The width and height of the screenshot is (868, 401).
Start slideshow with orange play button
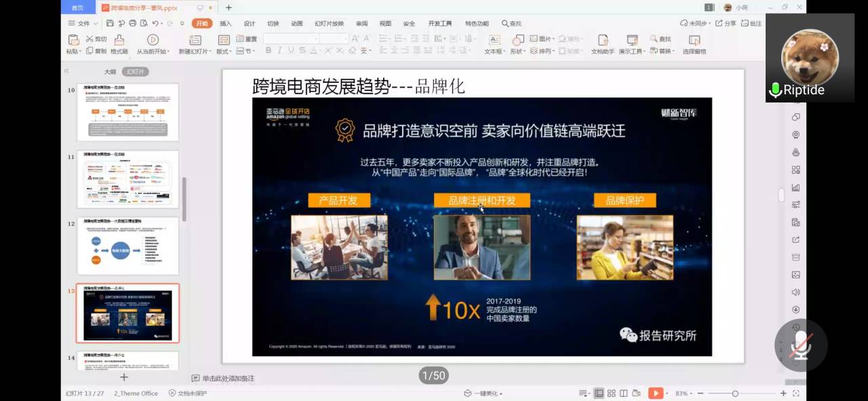pyautogui.click(x=655, y=394)
